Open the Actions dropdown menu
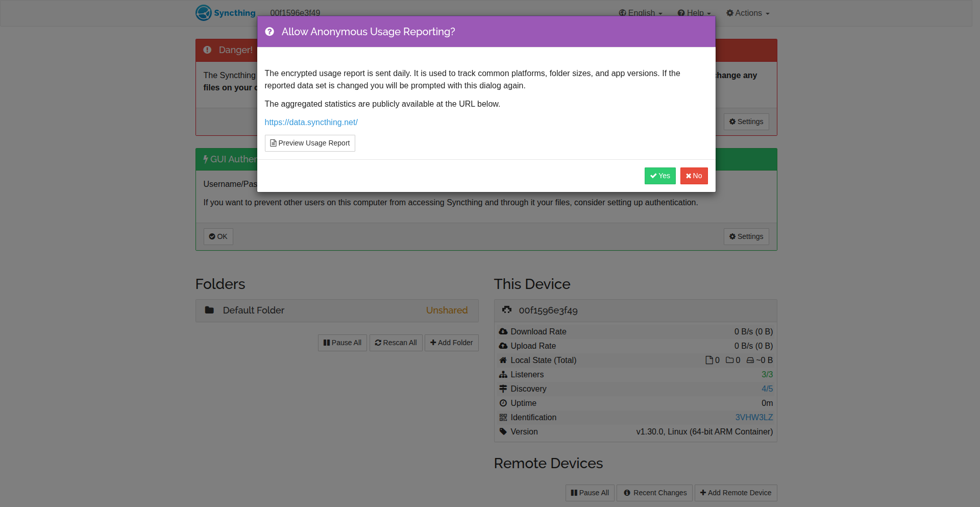This screenshot has width=980, height=507. tap(748, 13)
